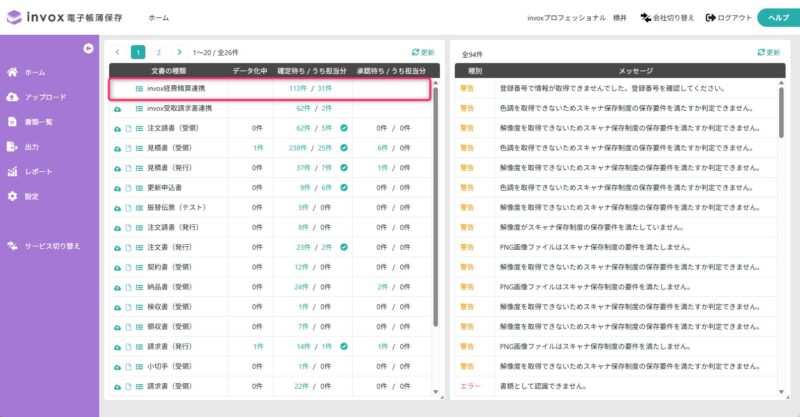This screenshot has height=417, width=800.
Task: Click list icon for invox経費精算連携
Action: click(139, 89)
